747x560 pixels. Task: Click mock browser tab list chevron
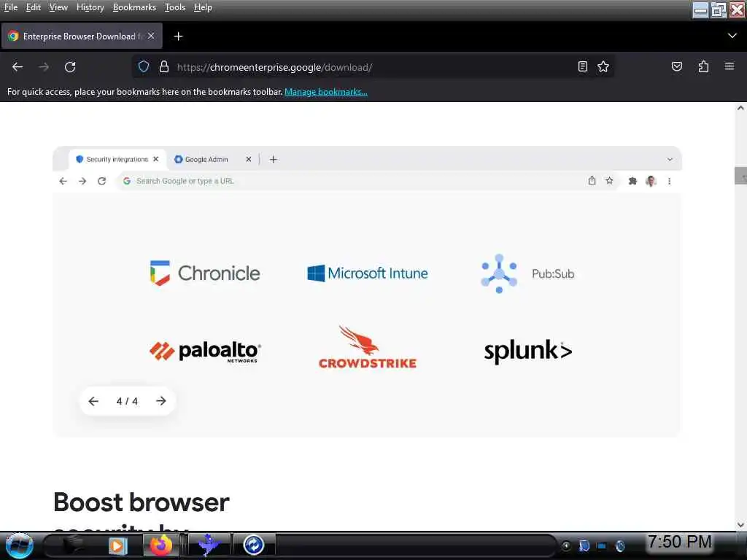670,160
